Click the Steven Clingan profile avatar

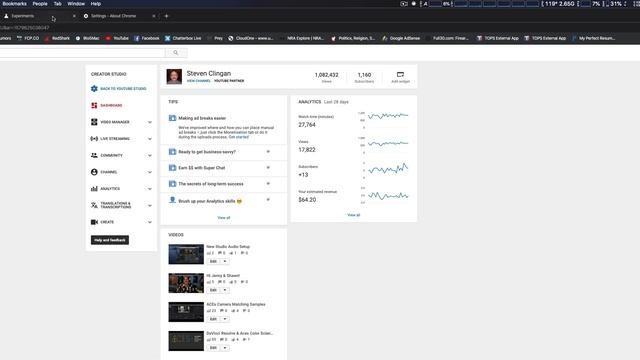(174, 76)
